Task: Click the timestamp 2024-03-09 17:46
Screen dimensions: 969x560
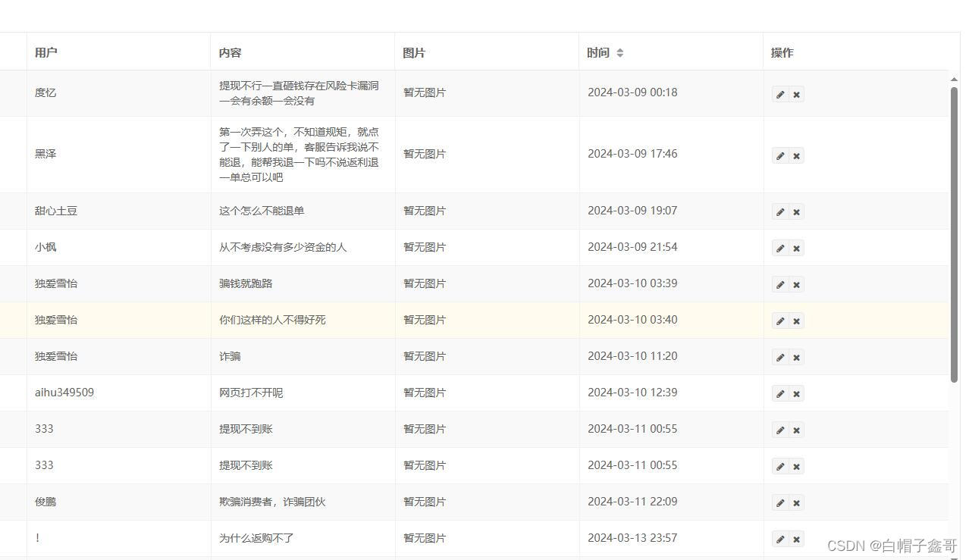Action: tap(632, 154)
